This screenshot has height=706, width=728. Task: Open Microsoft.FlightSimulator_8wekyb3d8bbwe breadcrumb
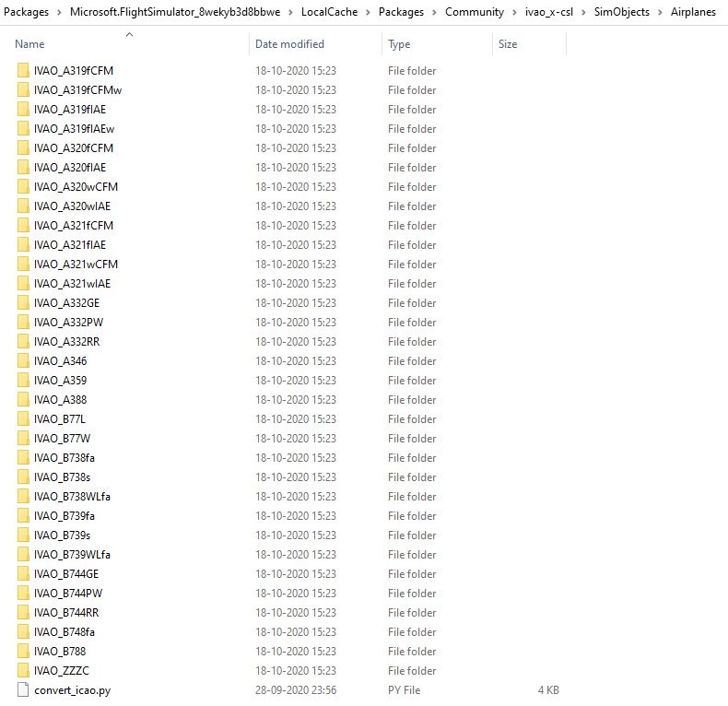point(175,12)
